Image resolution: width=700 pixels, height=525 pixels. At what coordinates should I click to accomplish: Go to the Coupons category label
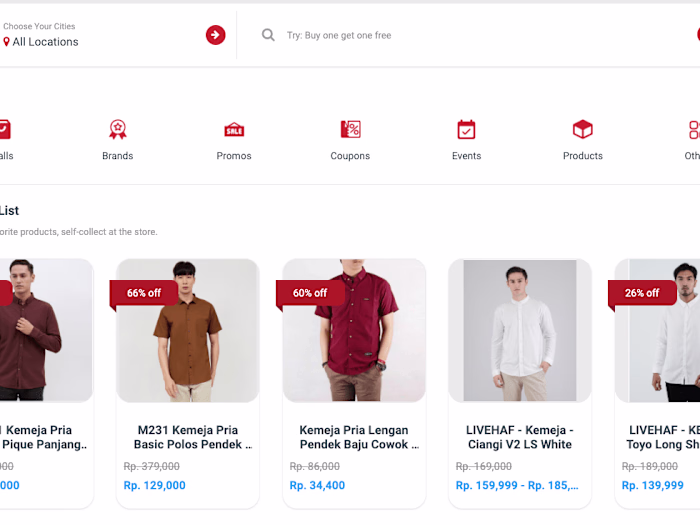pyautogui.click(x=350, y=156)
